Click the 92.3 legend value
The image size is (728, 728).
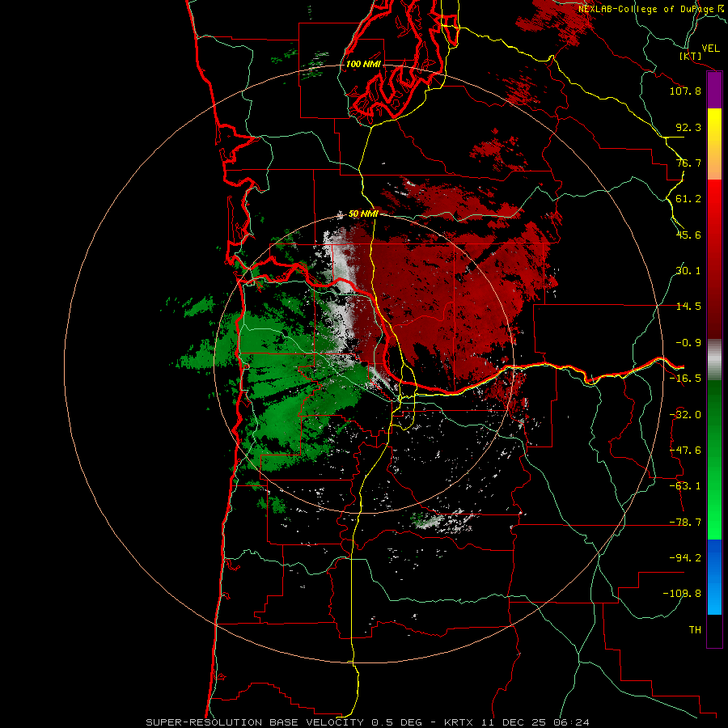tap(688, 127)
